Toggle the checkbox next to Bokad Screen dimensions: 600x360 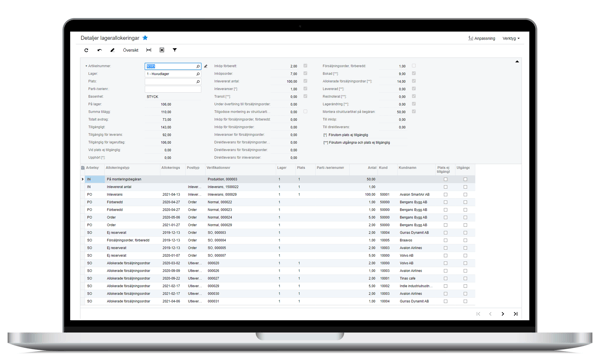coord(414,73)
